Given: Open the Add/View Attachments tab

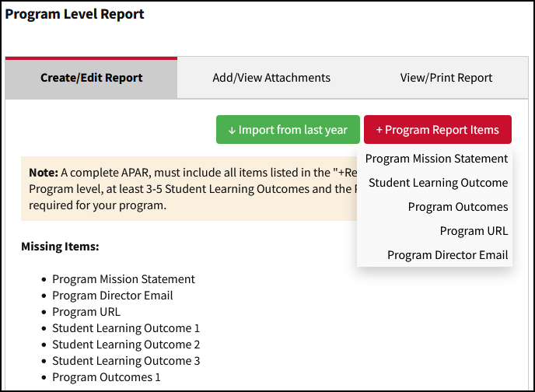Looking at the screenshot, I should pos(271,78).
